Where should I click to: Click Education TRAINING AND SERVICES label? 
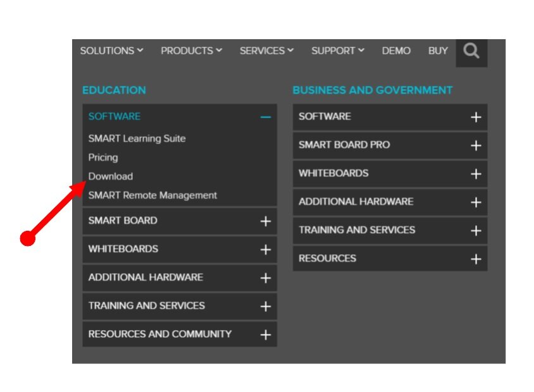pos(147,305)
